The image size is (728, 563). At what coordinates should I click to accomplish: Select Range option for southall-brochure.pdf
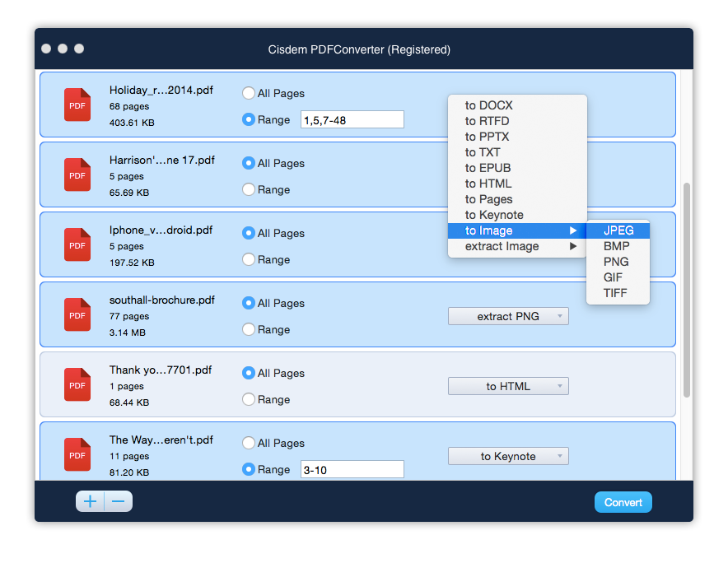[x=249, y=330]
